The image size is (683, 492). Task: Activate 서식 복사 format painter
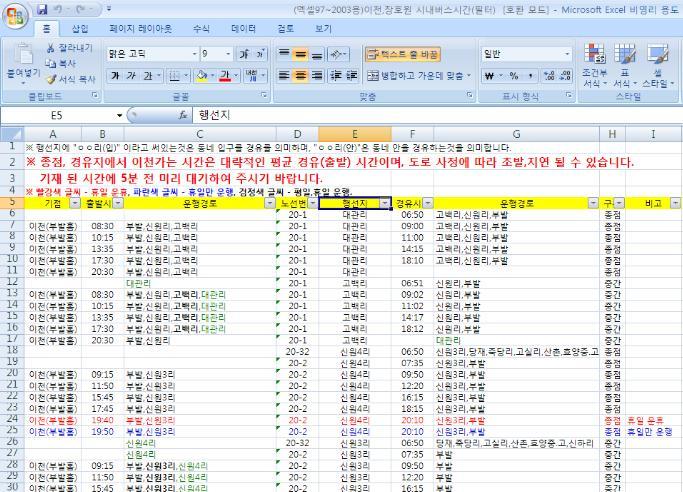71,79
